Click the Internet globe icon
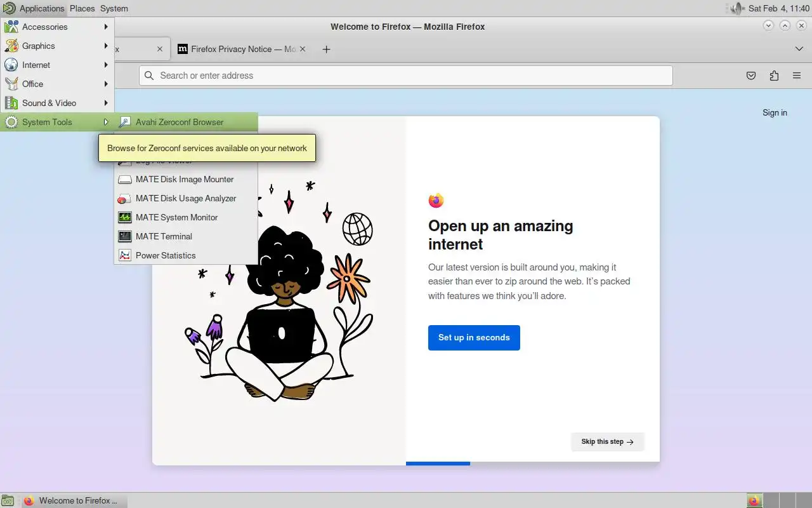Viewport: 812px width, 508px height. (11, 65)
